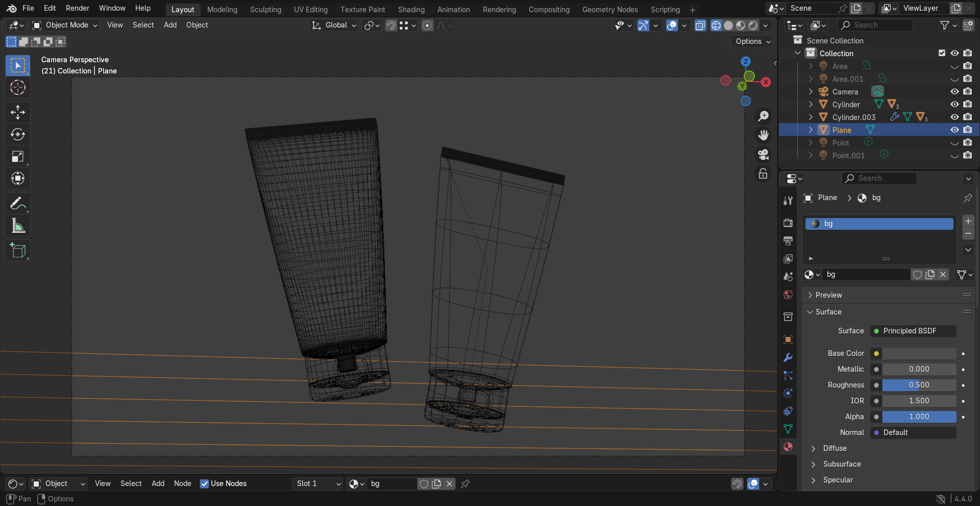Toggle lock camera to view
Viewport: 980px width, 506px height.
763,174
